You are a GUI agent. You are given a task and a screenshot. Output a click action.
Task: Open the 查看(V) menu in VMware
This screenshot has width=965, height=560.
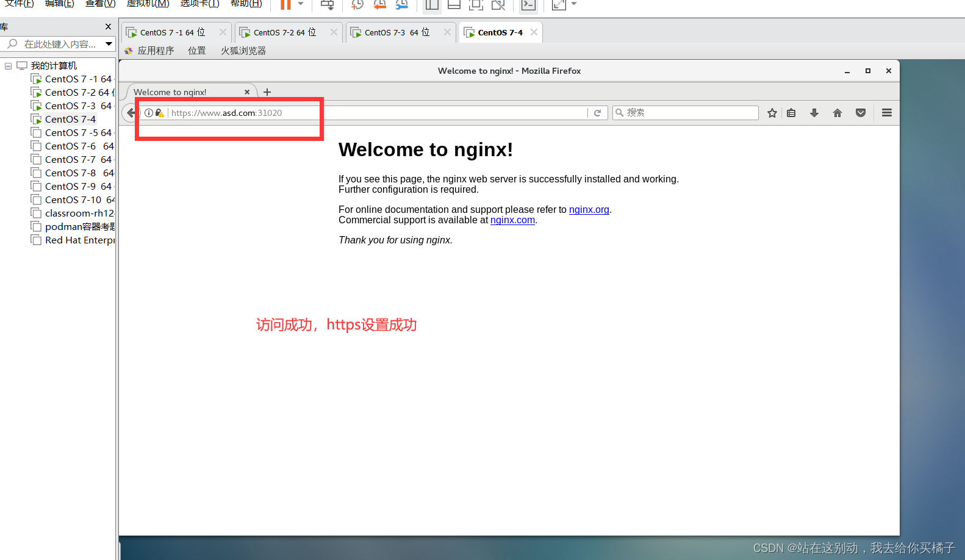[101, 4]
